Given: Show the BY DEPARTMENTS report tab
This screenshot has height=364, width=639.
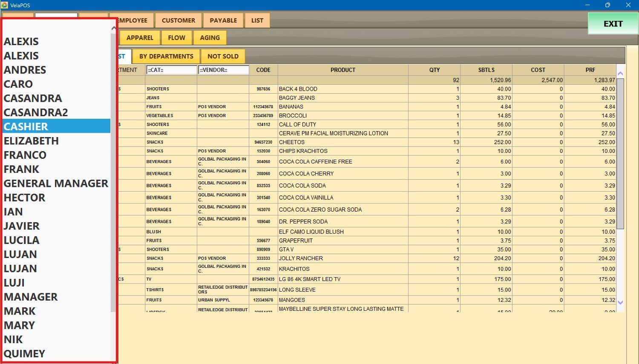Looking at the screenshot, I should coord(166,56).
